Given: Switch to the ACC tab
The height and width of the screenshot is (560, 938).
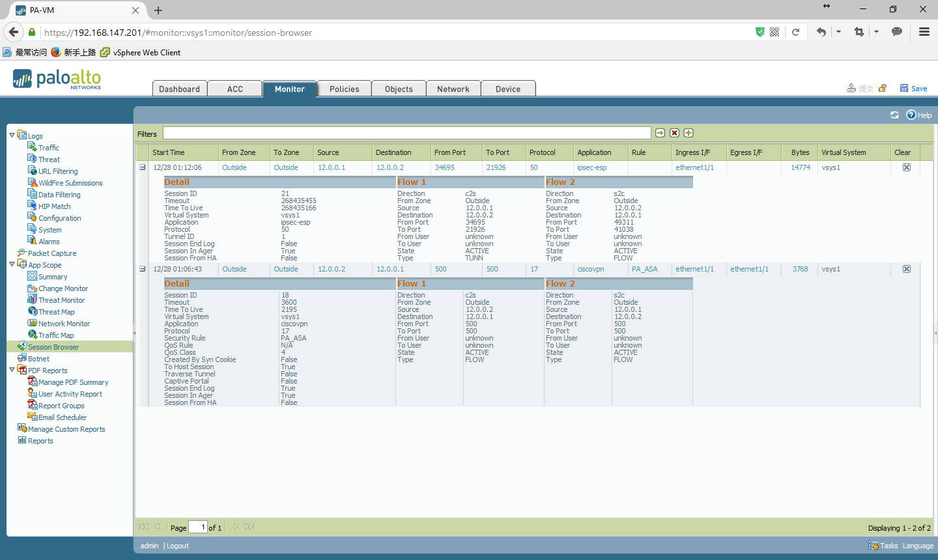Looking at the screenshot, I should point(235,89).
